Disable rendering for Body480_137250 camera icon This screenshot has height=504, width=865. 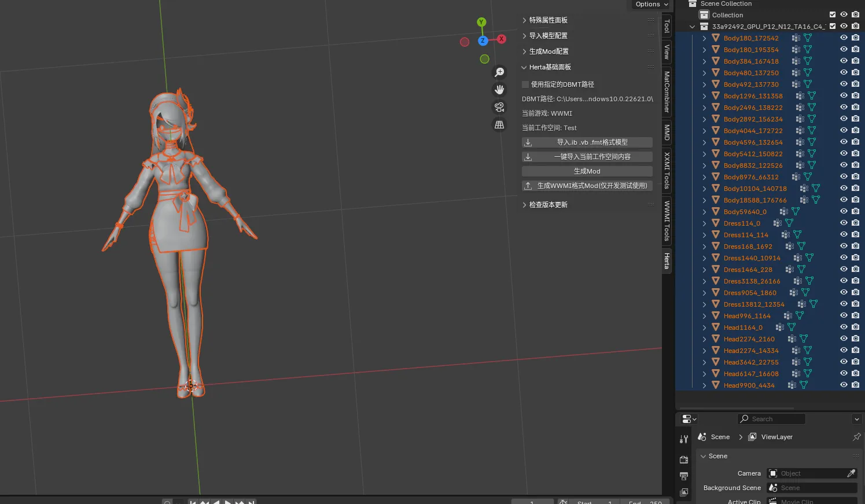pos(855,72)
